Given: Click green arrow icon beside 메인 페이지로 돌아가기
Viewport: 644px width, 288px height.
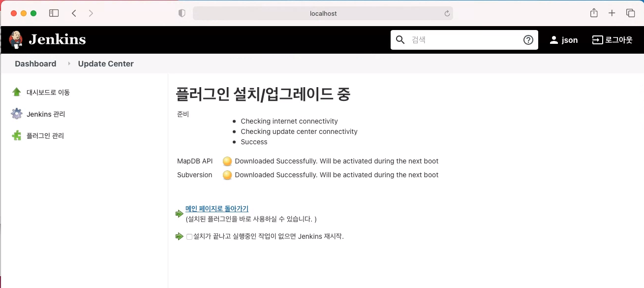Looking at the screenshot, I should pos(179,213).
